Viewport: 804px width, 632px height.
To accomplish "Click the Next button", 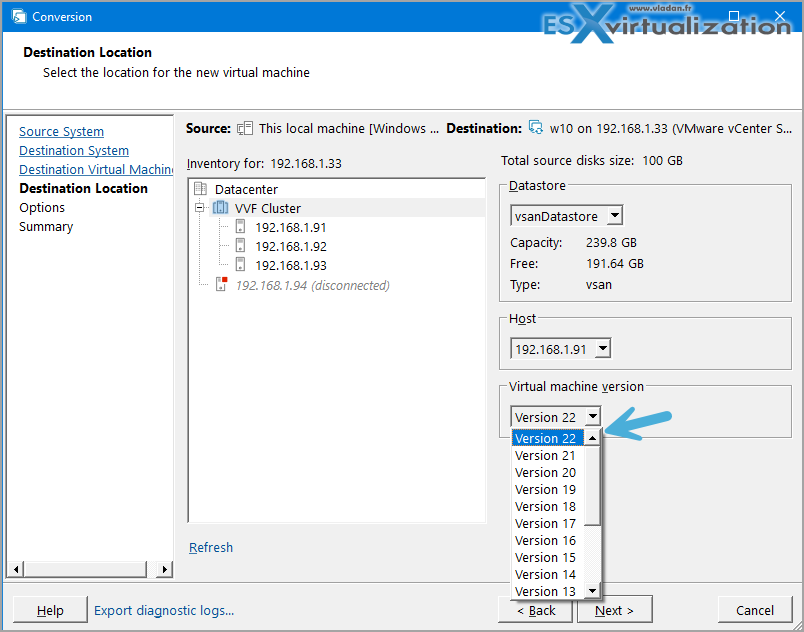I will point(614,609).
